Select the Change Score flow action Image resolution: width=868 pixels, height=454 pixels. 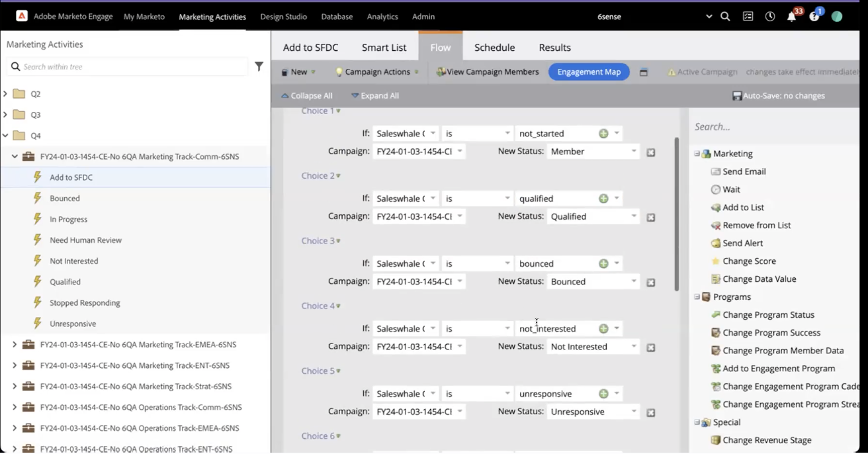(x=743, y=261)
